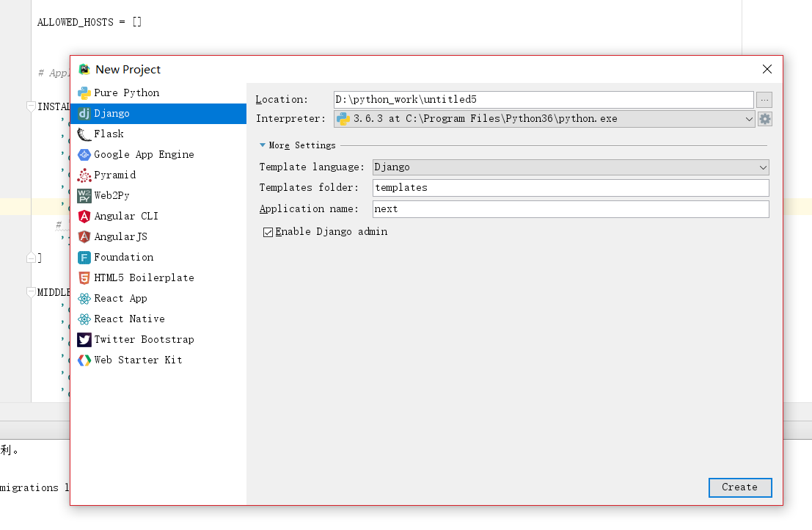Choose the Angular CLI icon
812x530 pixels.
(x=84, y=216)
